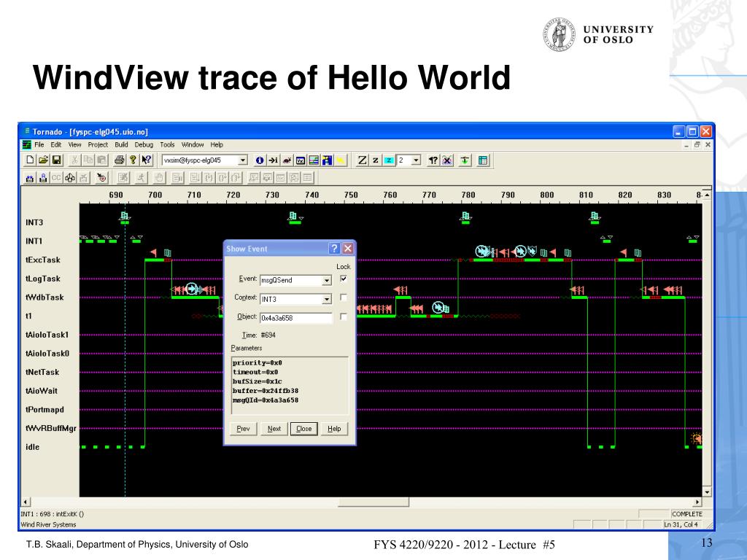Screen dimensions: 747x560
Task: Open the Project menu
Action: click(98, 145)
